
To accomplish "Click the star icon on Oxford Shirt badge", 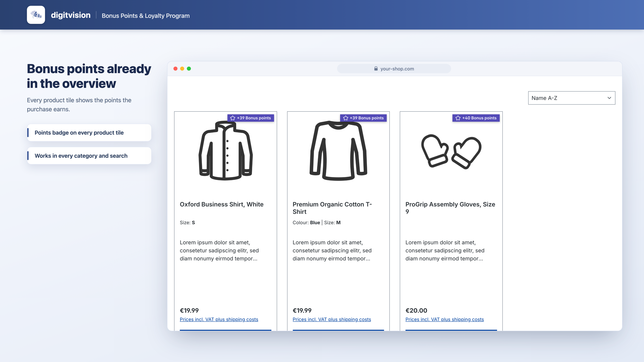I will pos(233,118).
